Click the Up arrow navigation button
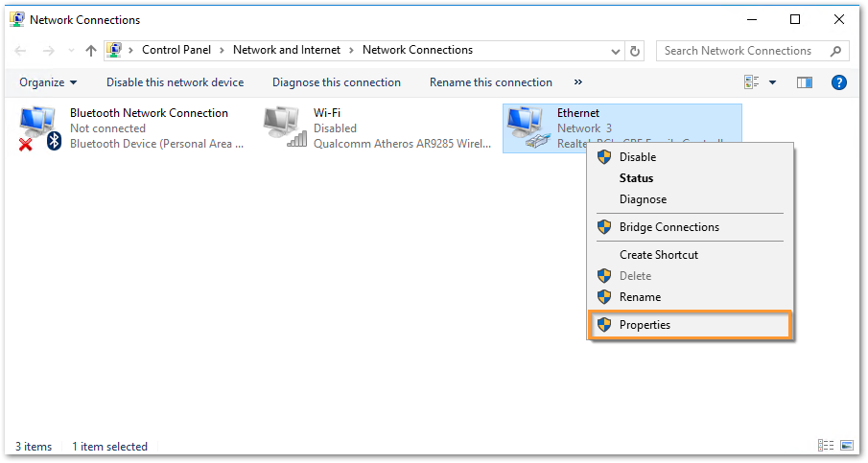868x463 pixels. tap(90, 51)
